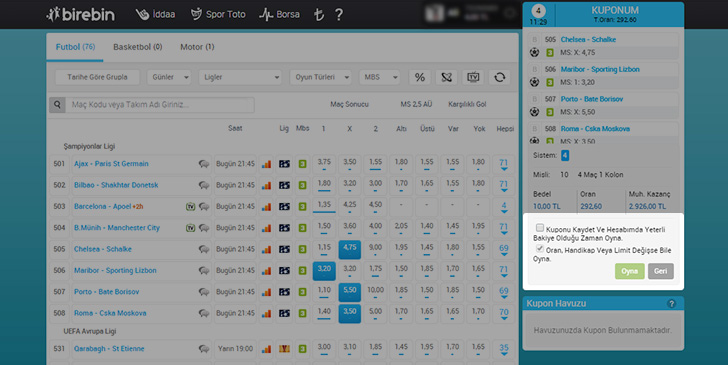Click the percent icon in filter bar
This screenshot has height=365, width=728.
click(420, 77)
